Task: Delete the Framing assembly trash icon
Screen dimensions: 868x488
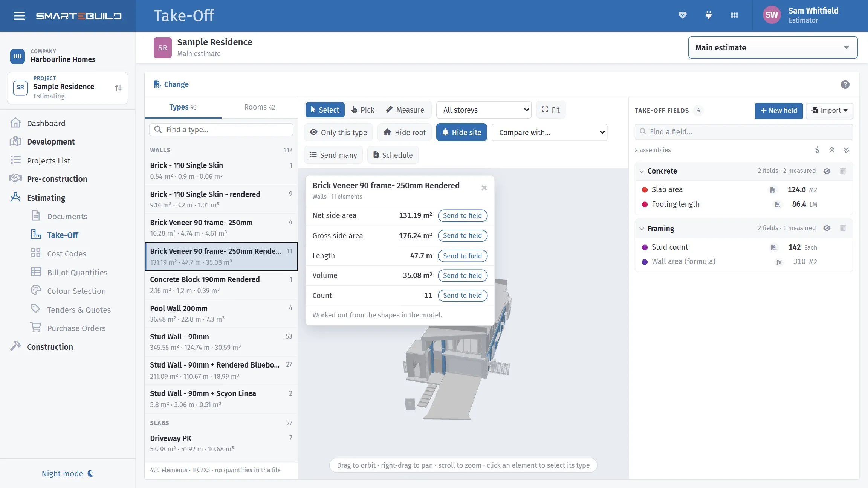Action: click(843, 228)
